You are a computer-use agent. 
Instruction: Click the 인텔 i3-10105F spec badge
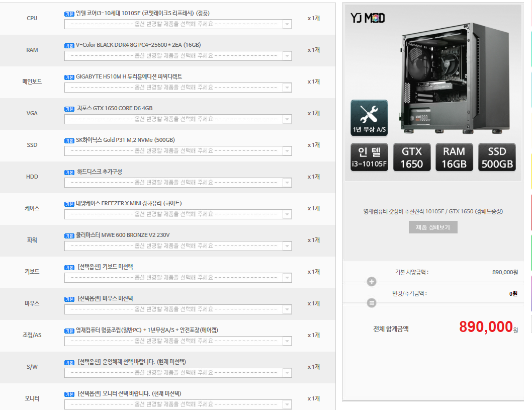369,157
